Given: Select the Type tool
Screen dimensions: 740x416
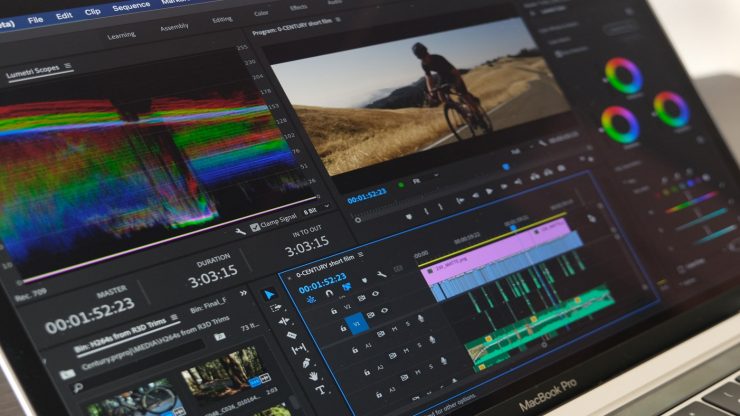Looking at the screenshot, I should click(320, 391).
